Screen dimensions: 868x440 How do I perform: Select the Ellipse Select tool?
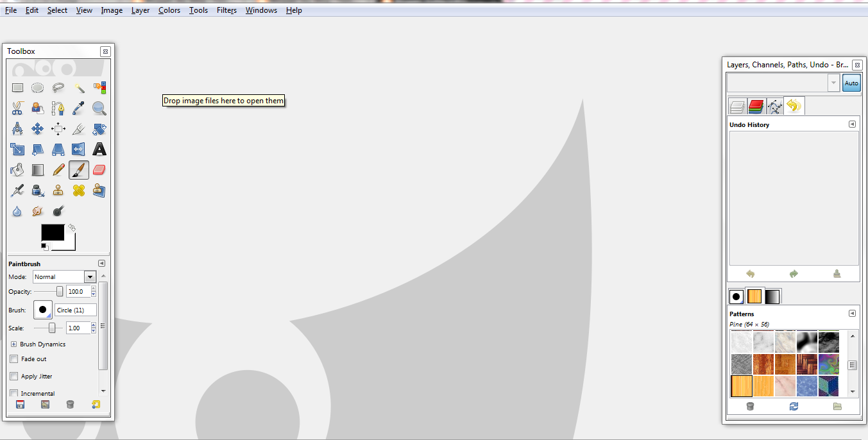38,88
